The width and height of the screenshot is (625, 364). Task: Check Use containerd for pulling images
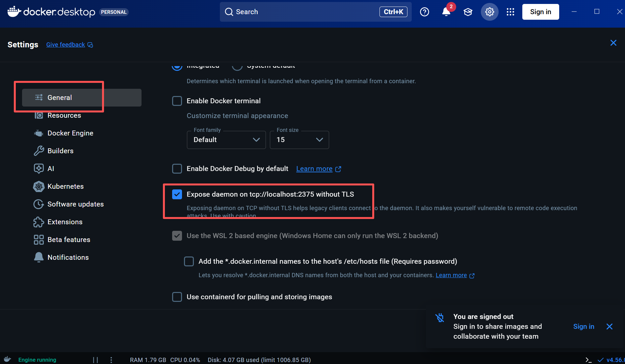pyautogui.click(x=177, y=297)
